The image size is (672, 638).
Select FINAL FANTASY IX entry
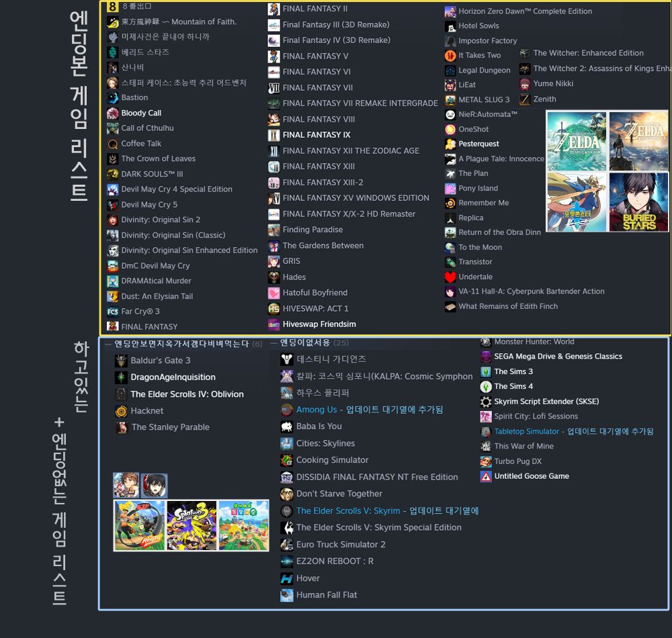[x=317, y=135]
